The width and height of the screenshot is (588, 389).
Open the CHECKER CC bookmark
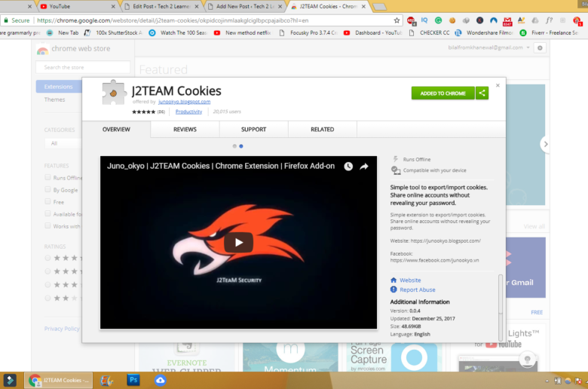click(x=430, y=33)
